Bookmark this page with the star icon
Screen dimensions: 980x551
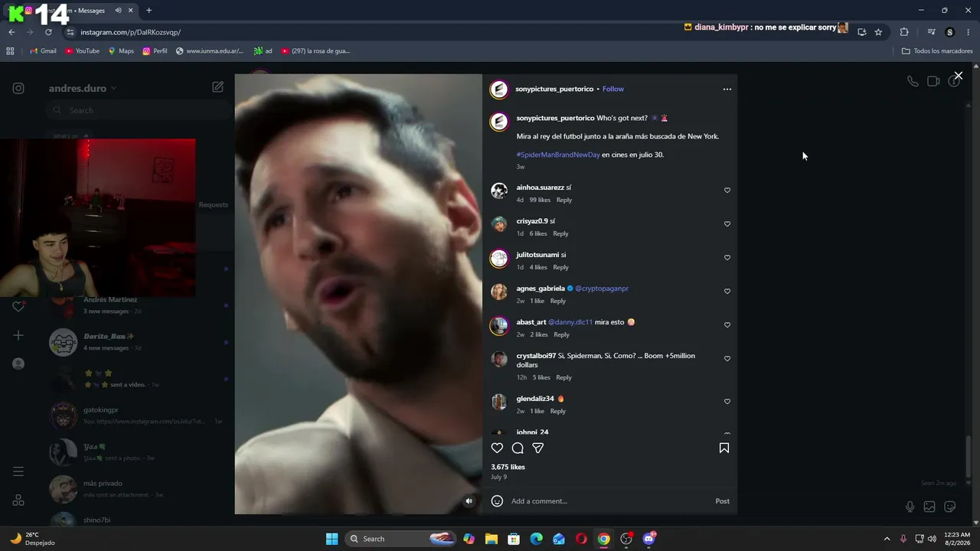[x=878, y=32]
